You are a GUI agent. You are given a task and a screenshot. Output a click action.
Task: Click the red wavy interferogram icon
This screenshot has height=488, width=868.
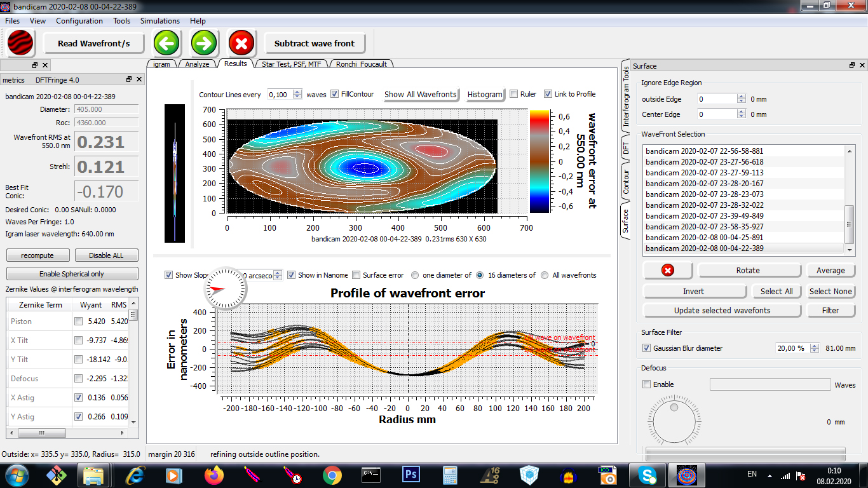click(x=20, y=43)
